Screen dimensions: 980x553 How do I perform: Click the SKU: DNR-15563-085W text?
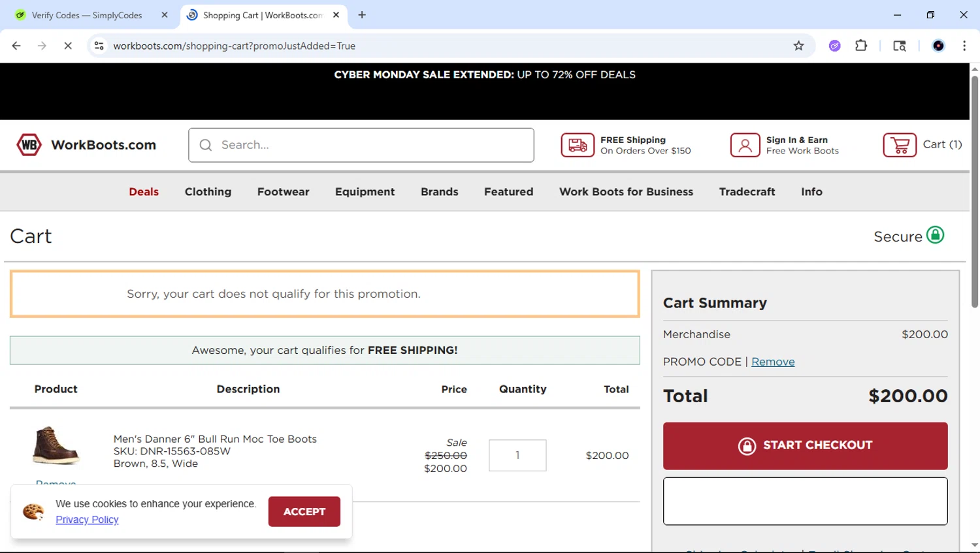click(172, 451)
